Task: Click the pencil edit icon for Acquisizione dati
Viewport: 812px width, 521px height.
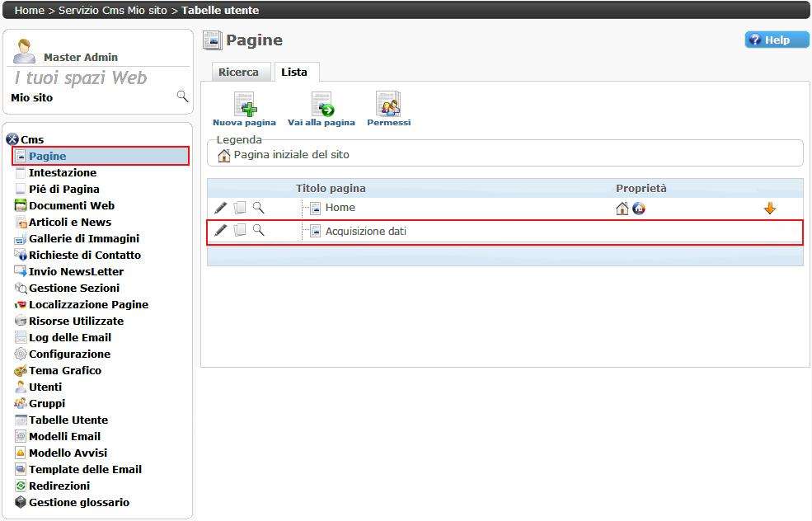Action: [220, 231]
